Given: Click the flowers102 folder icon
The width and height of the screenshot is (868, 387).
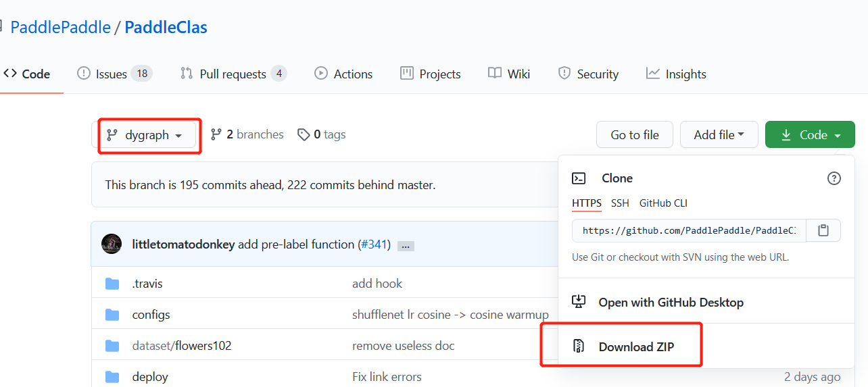Looking at the screenshot, I should coord(112,346).
